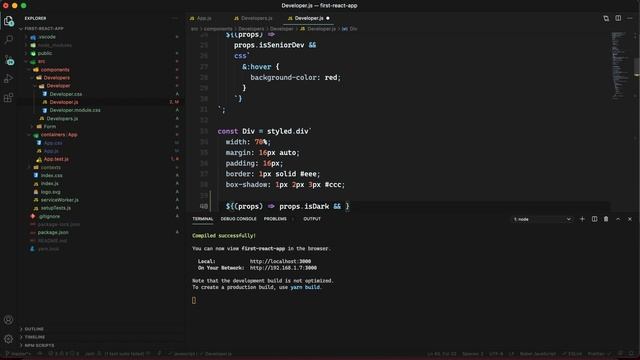Open the Extensions view
Screen dimensions: 640x360
pos(9,98)
